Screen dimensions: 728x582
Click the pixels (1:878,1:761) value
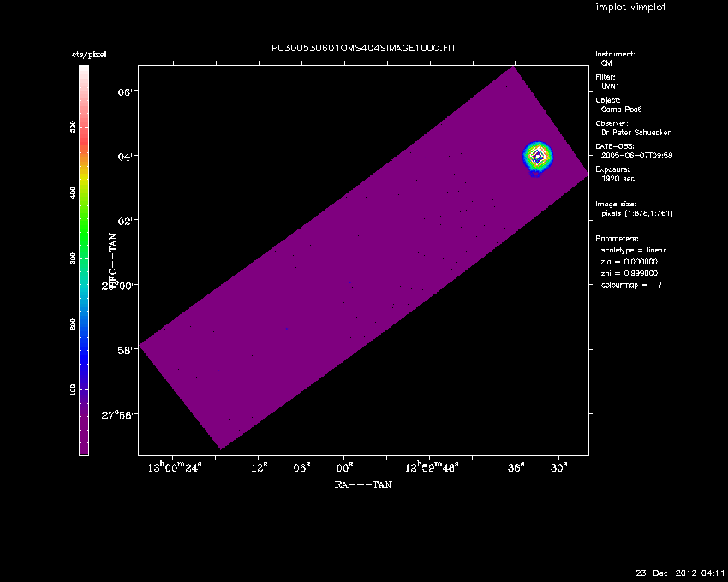[x=637, y=213]
